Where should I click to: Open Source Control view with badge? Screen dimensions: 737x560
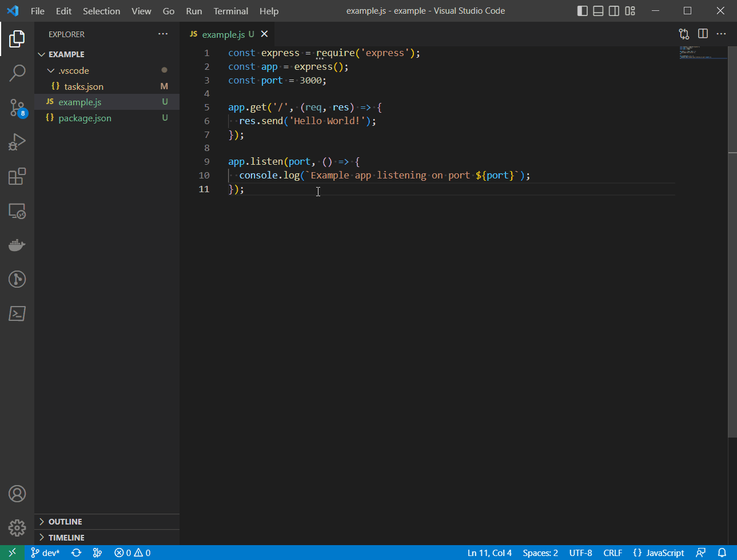tap(17, 108)
